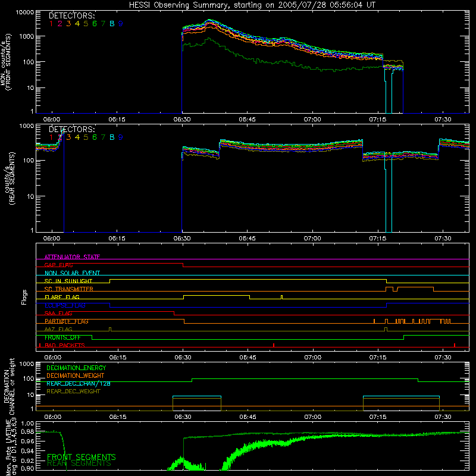Click 10000 on front segments y-axis
Image resolution: width=476 pixels, height=476 pixels.
[25, 12]
